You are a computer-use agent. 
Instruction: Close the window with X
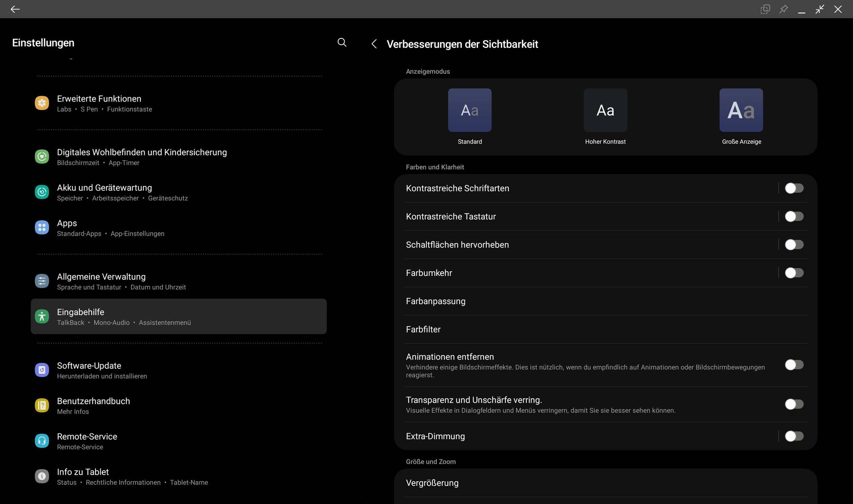pyautogui.click(x=838, y=9)
